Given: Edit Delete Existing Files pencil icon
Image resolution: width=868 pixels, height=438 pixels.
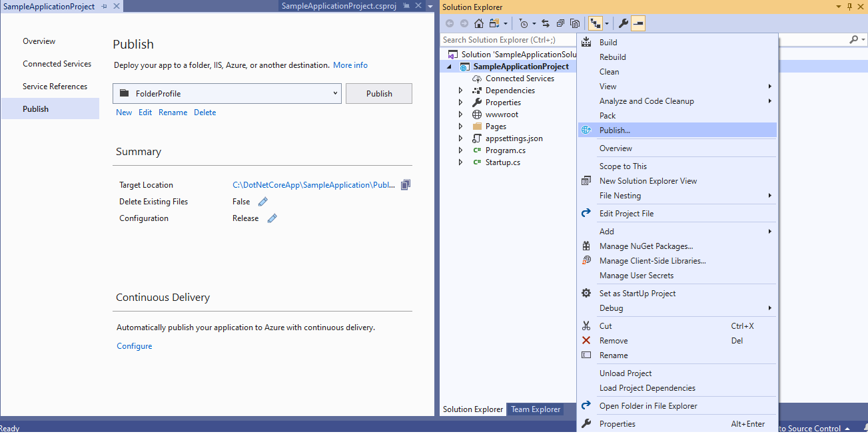Looking at the screenshot, I should click(x=262, y=202).
